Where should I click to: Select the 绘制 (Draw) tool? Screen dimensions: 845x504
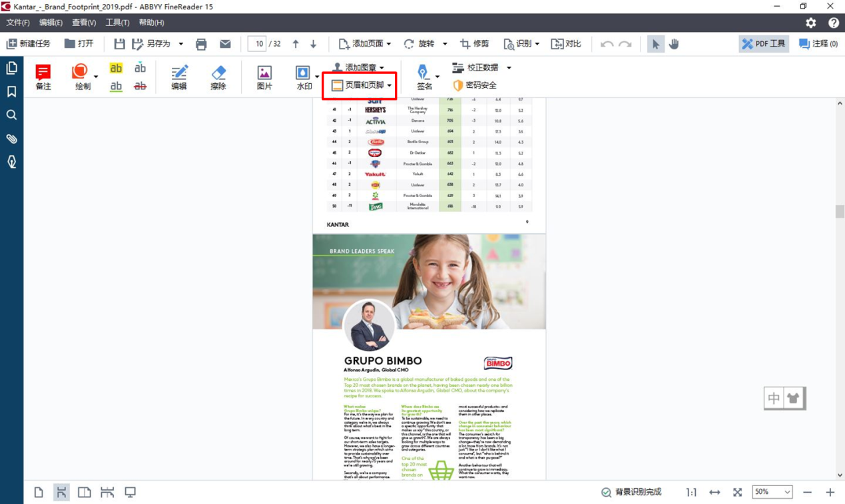click(x=81, y=77)
